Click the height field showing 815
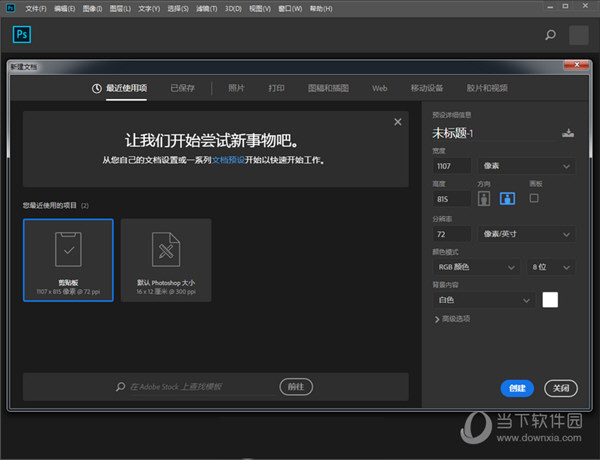The image size is (600, 460). click(452, 199)
